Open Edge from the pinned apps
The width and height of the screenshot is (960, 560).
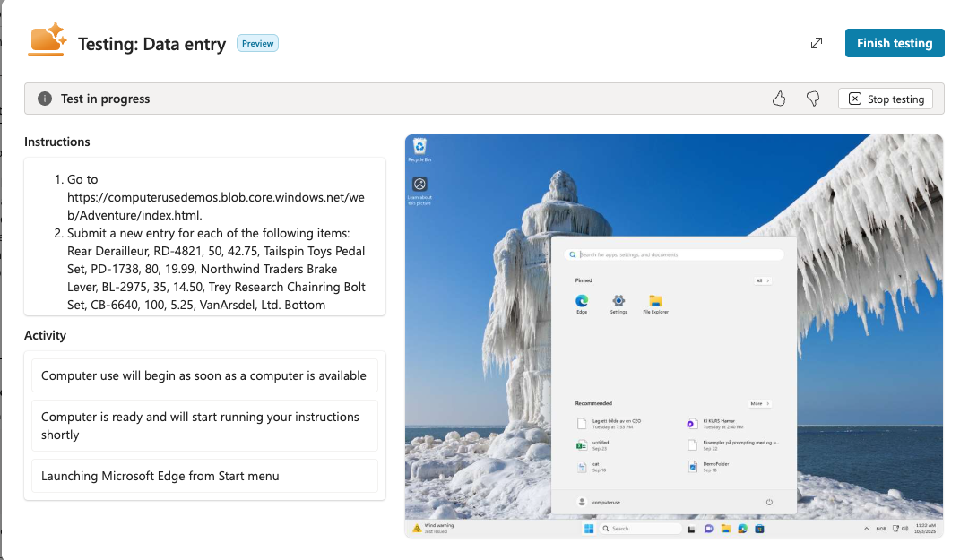tap(582, 303)
